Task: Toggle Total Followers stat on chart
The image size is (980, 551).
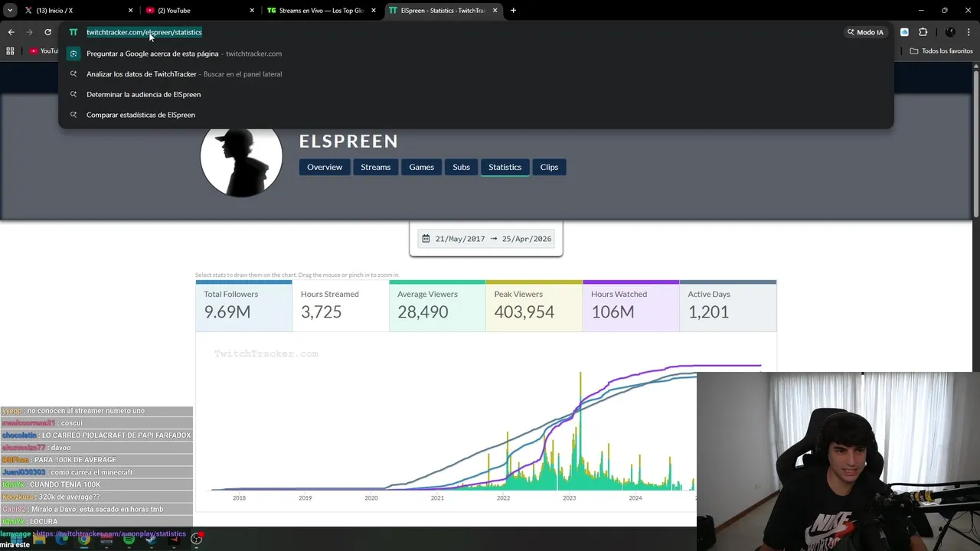Action: (243, 305)
